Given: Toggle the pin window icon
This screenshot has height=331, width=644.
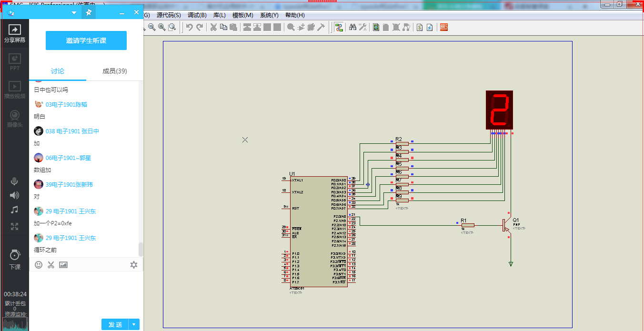Looking at the screenshot, I should [88, 12].
